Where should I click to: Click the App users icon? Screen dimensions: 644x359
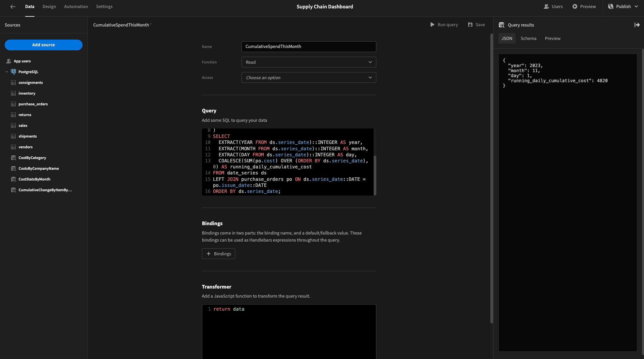click(9, 61)
